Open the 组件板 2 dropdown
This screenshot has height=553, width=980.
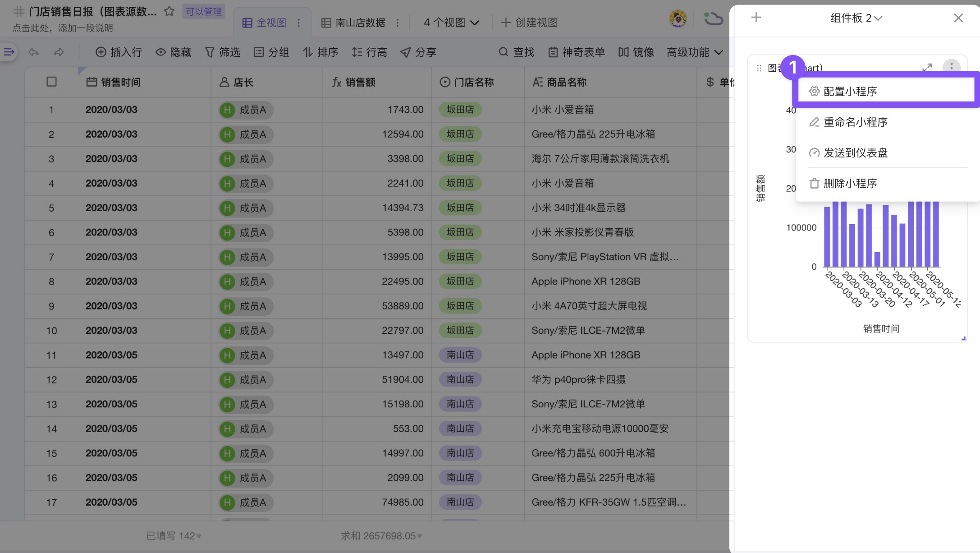856,18
